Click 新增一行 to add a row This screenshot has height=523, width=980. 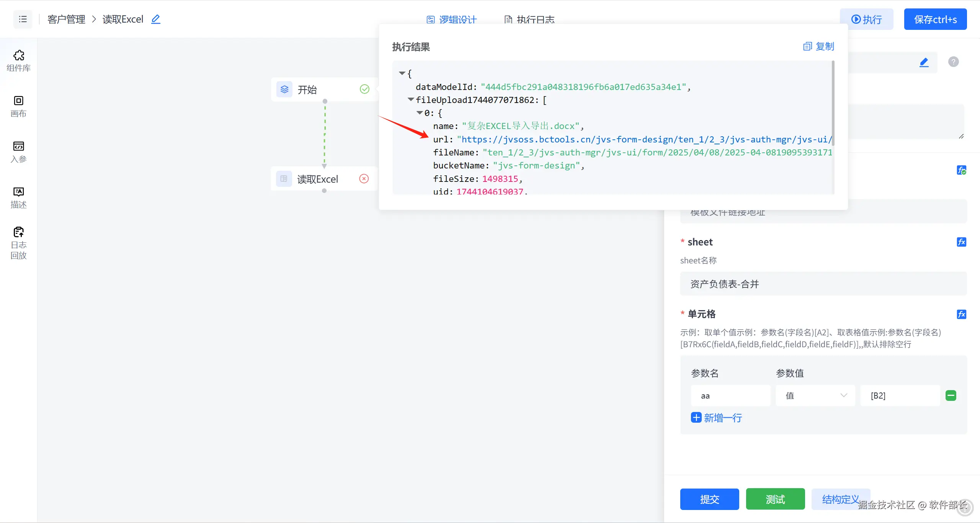pos(717,418)
